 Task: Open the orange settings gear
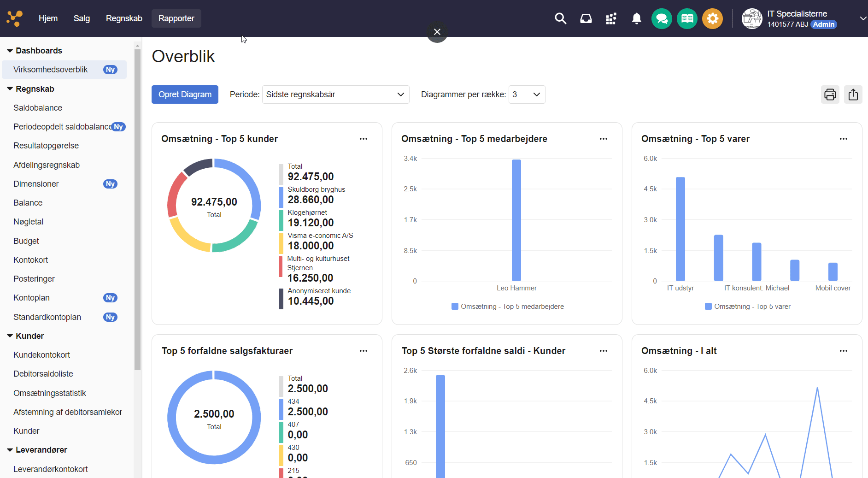point(712,18)
